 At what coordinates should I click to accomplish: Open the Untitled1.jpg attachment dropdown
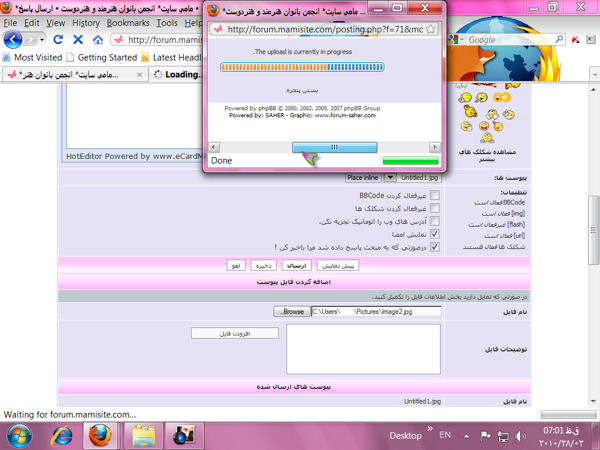[x=390, y=178]
